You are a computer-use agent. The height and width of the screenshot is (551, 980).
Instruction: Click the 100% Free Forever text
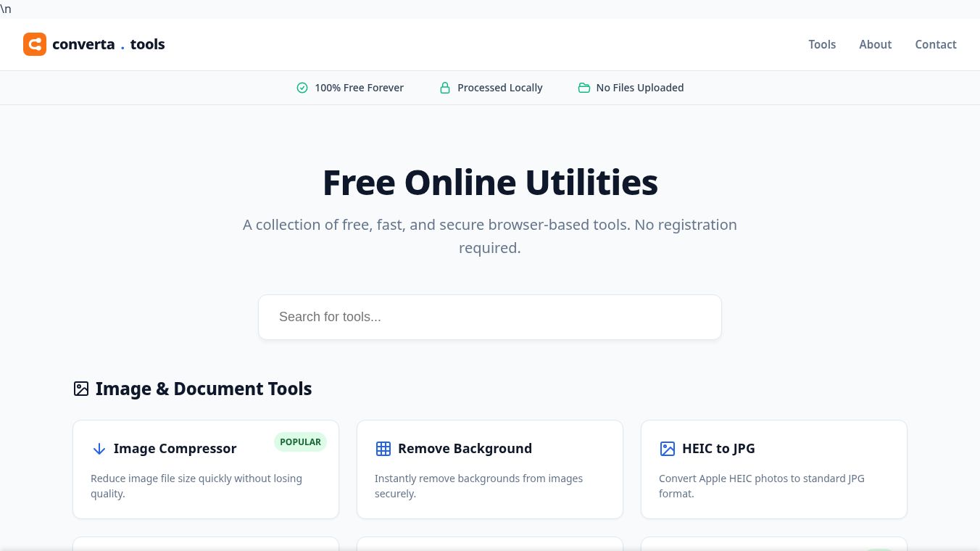(x=359, y=88)
